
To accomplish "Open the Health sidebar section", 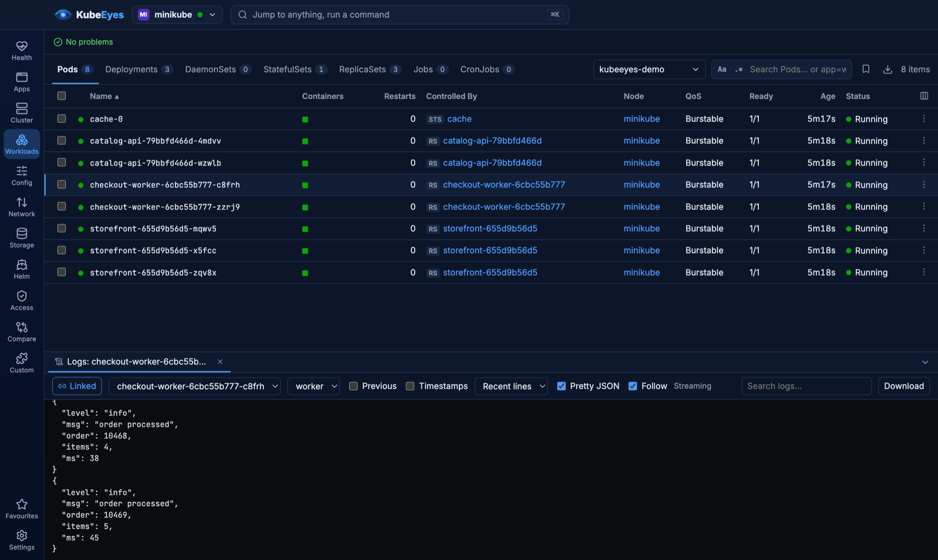I will [22, 51].
